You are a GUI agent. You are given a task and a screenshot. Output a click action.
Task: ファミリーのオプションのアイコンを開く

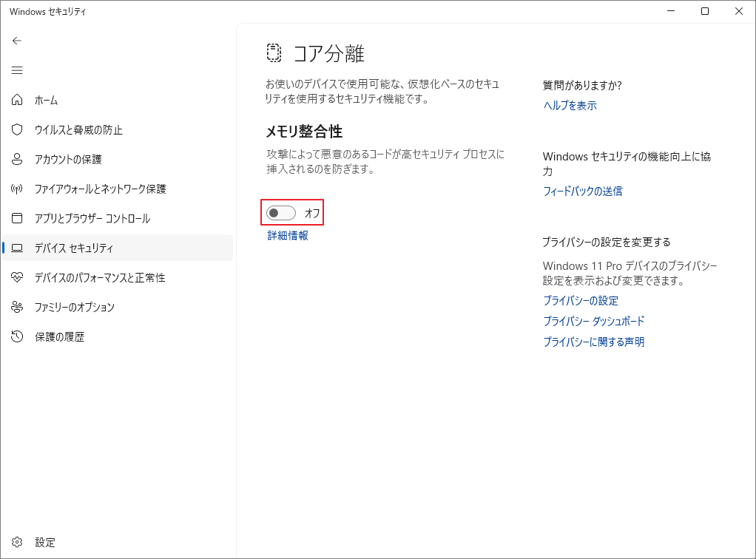17,307
